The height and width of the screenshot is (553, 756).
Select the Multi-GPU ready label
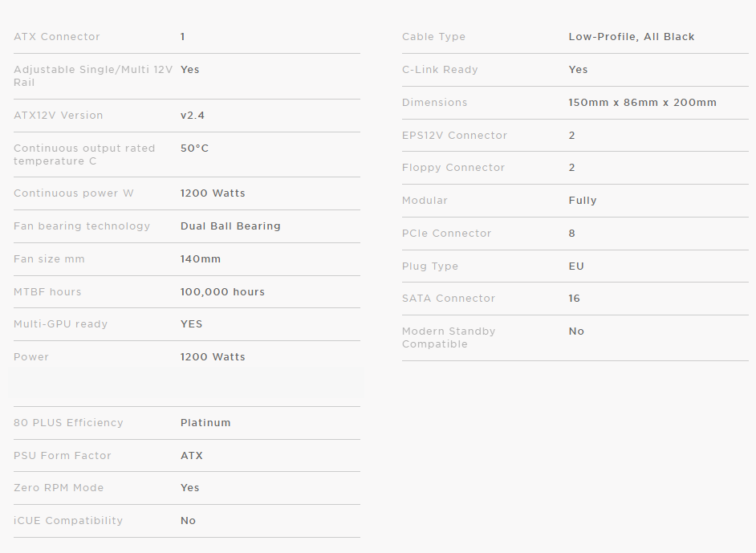pos(60,324)
